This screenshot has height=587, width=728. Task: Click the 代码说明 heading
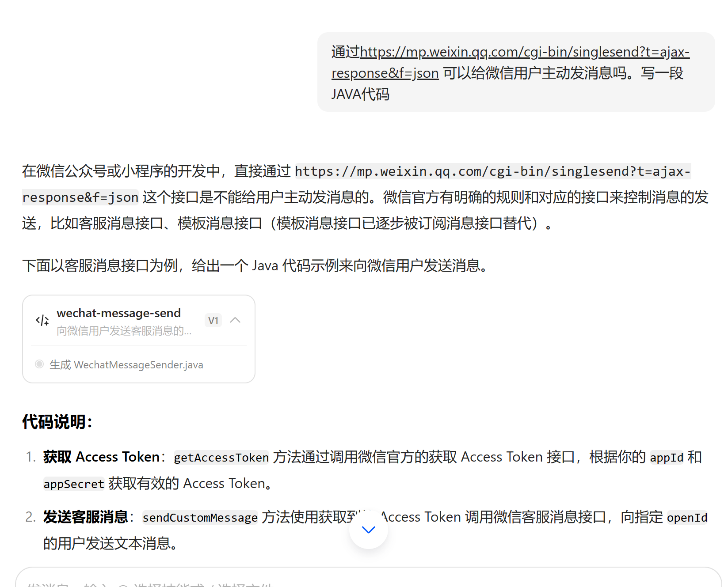click(x=57, y=422)
